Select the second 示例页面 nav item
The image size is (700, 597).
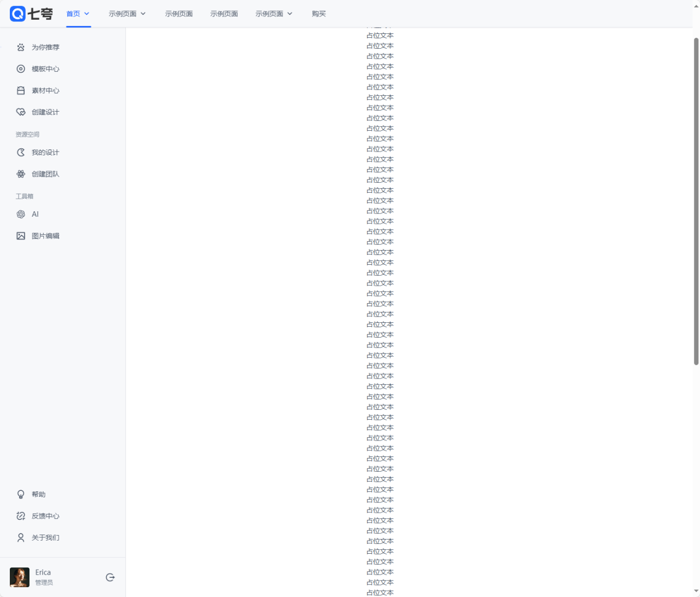[179, 14]
